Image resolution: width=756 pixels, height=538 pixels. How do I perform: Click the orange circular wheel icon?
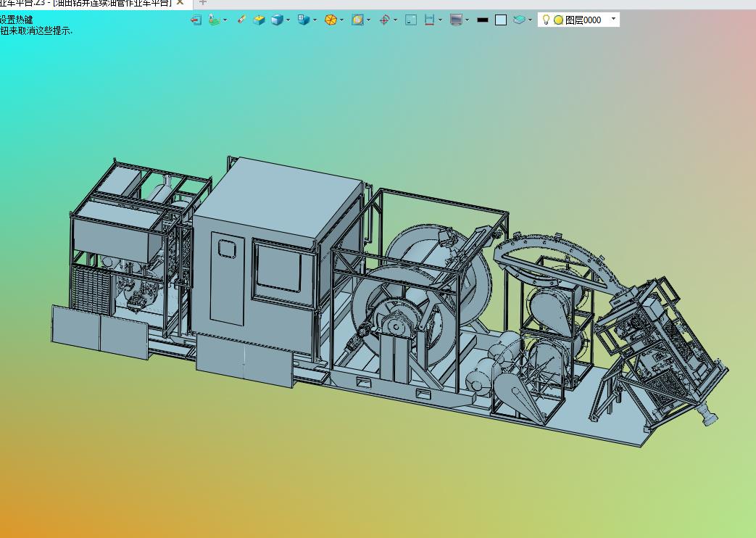331,20
